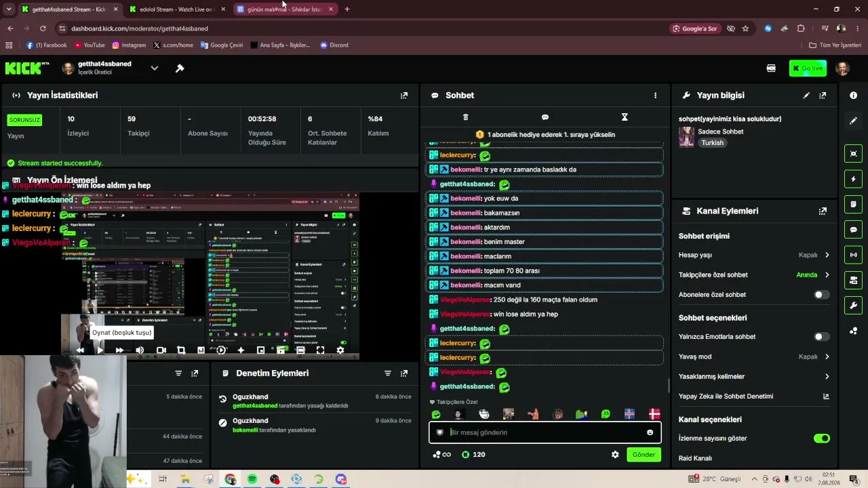868x488 pixels.
Task: Expand the getthat4ssbaned channel dropdown
Action: [x=155, y=68]
